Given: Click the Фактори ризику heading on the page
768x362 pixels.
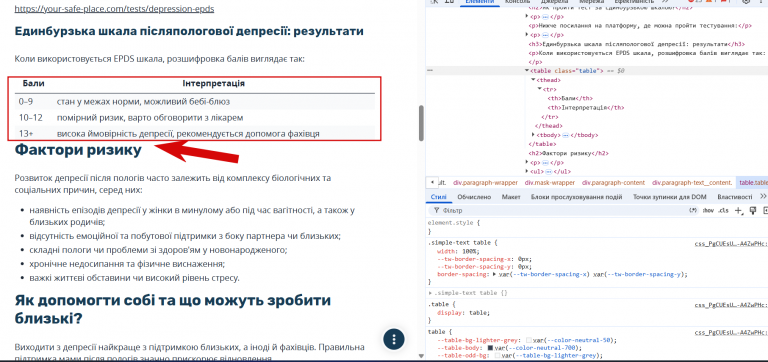Looking at the screenshot, I should pos(78,150).
